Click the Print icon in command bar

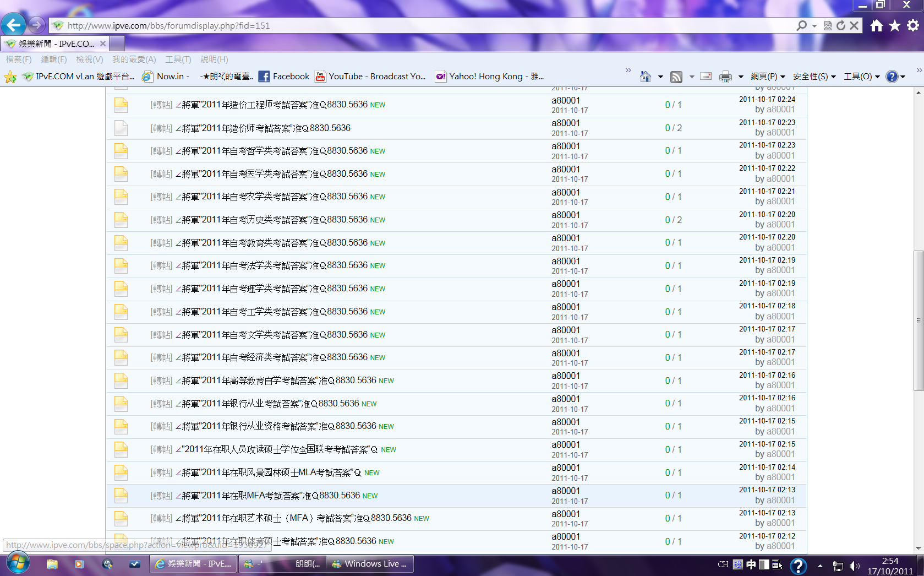click(x=725, y=77)
